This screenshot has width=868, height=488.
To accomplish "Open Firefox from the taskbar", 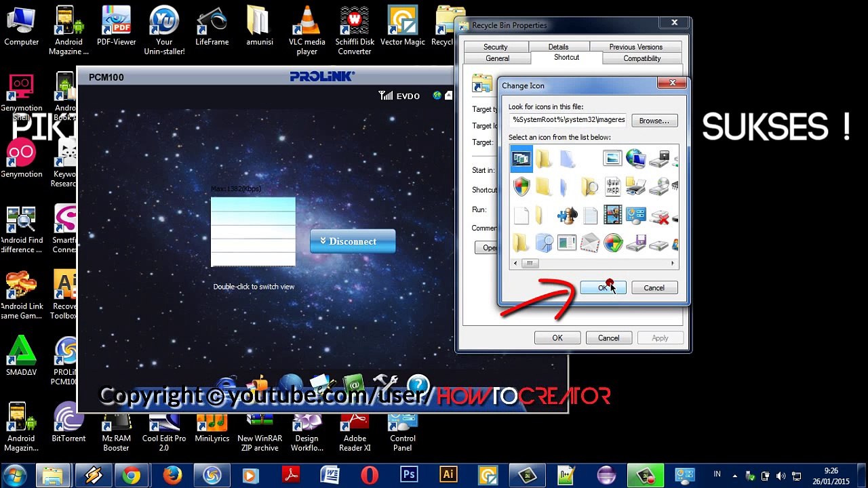I will (172, 476).
